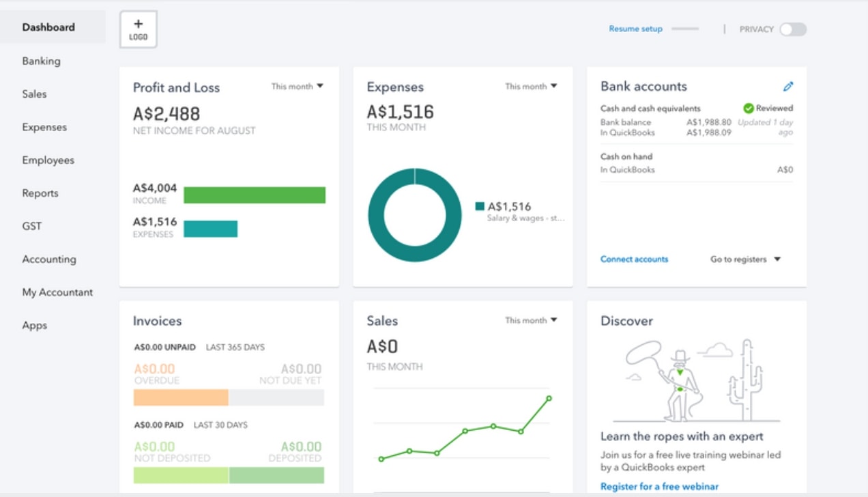The height and width of the screenshot is (497, 868).
Task: Expand the Go to registers dropdown
Action: coord(745,259)
